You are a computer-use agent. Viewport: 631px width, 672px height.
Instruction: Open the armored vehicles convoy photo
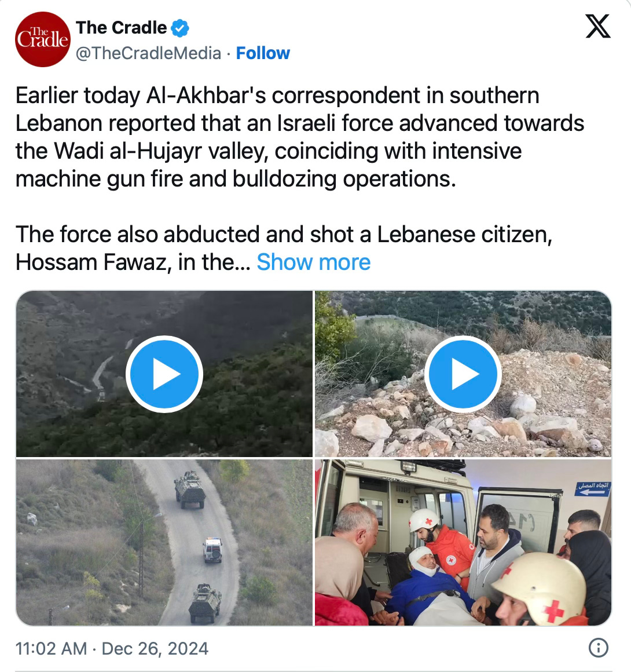[164, 543]
